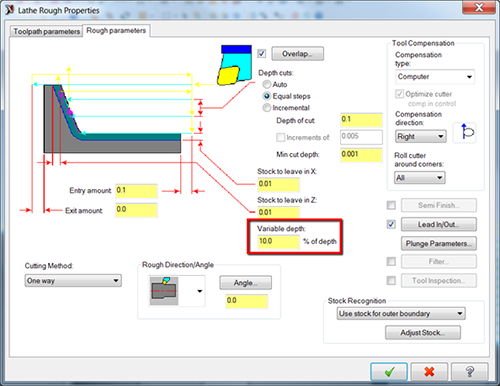
Task: Click the Mastercam logo in title bar
Action: (x=9, y=10)
